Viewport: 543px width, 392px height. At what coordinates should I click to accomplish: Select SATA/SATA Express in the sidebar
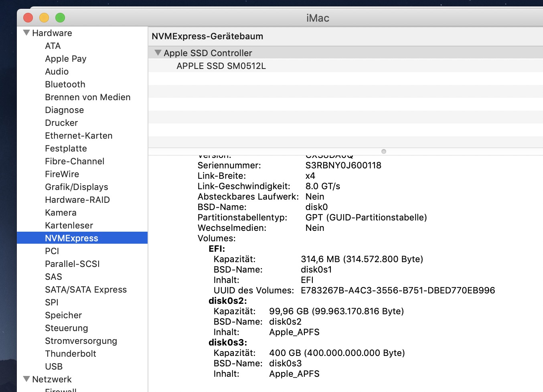tap(86, 289)
